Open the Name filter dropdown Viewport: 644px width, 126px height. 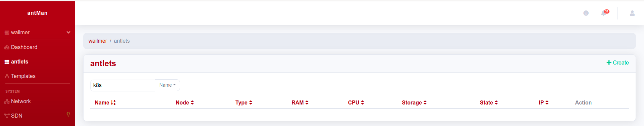click(167, 85)
